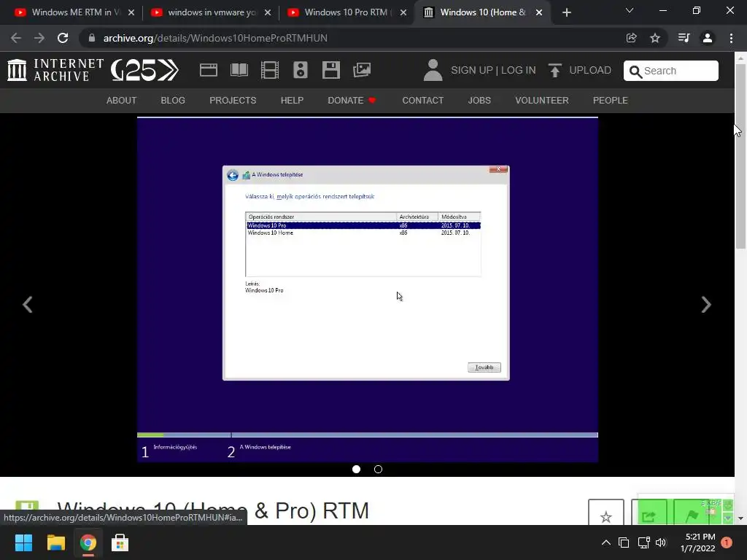Click the user avatar icon
747x560 pixels.
433,70
